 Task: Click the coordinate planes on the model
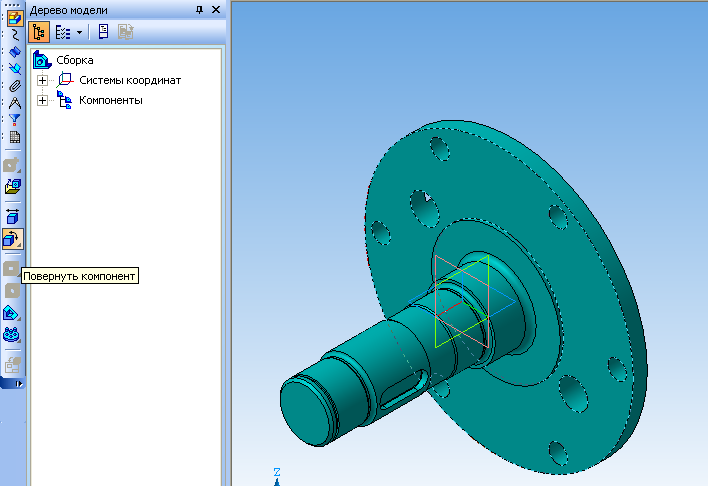462,302
